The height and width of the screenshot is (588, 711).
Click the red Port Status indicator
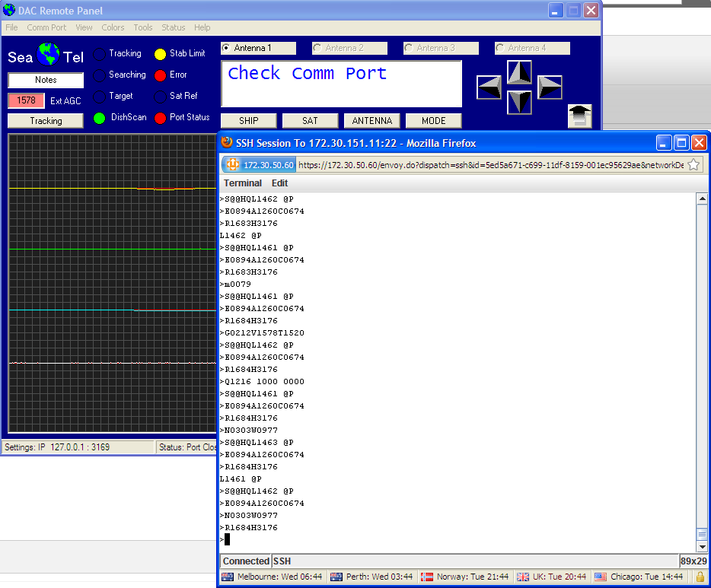(x=160, y=118)
